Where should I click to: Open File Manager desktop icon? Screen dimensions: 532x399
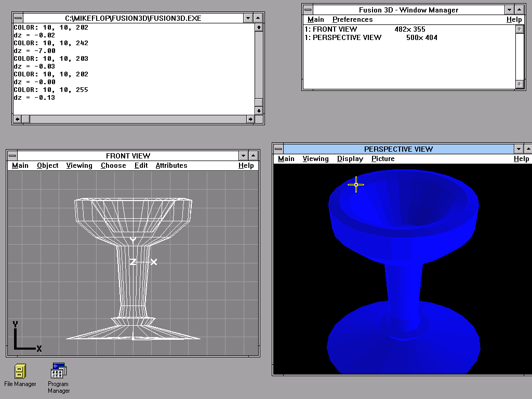20,371
